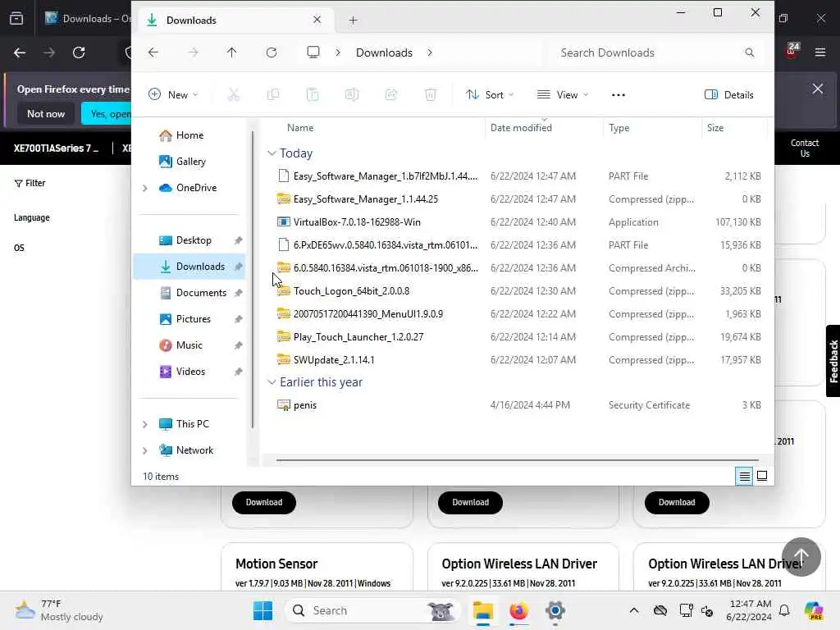The width and height of the screenshot is (840, 630).
Task: Switch to details list view layout icon
Action: 745,476
